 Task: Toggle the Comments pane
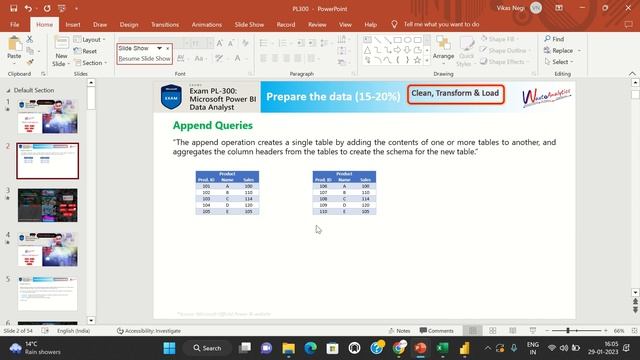(436, 331)
